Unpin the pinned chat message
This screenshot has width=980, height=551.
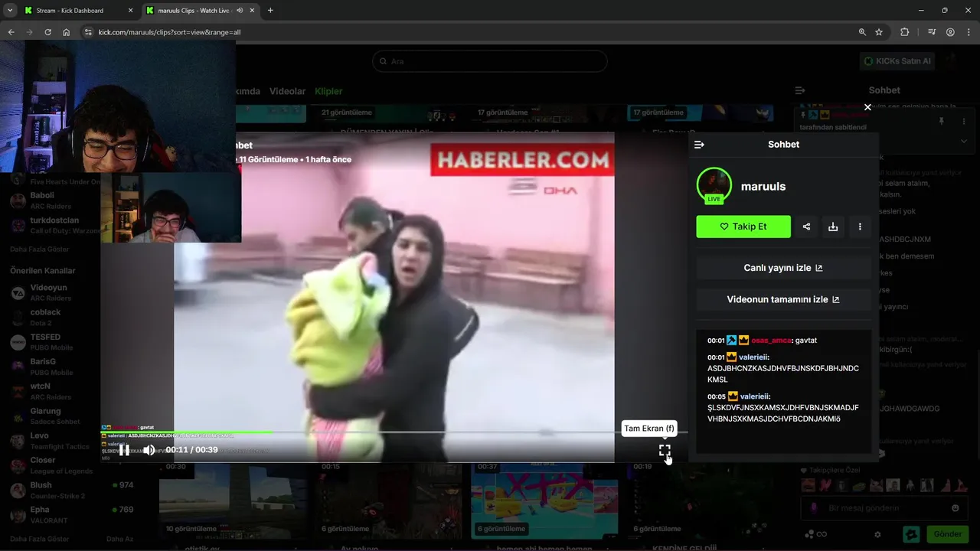click(942, 121)
